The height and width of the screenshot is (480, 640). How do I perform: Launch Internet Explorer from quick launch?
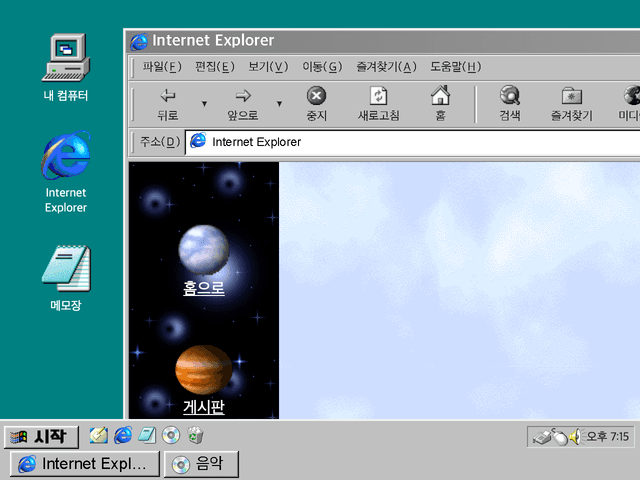tap(123, 436)
